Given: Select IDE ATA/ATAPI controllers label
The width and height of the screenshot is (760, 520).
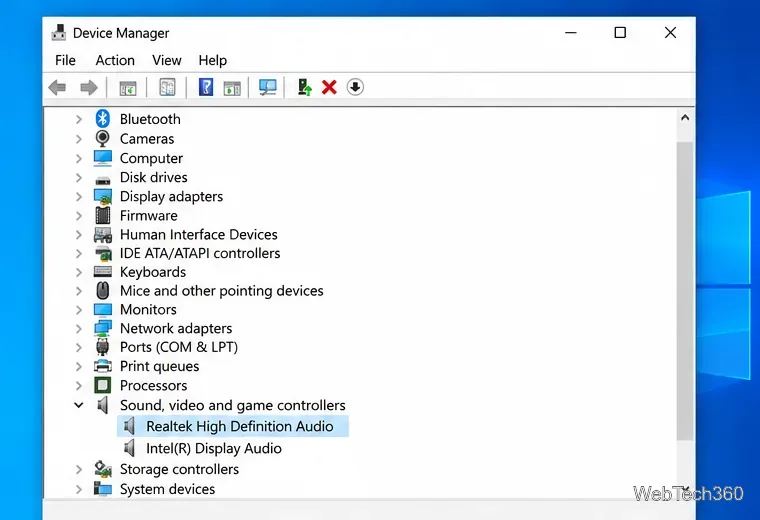Looking at the screenshot, I should coord(200,253).
